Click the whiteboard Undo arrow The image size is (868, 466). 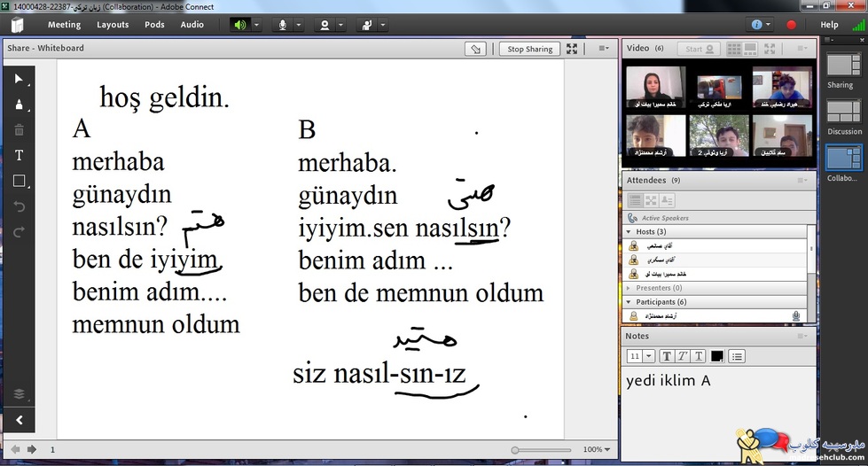19,206
